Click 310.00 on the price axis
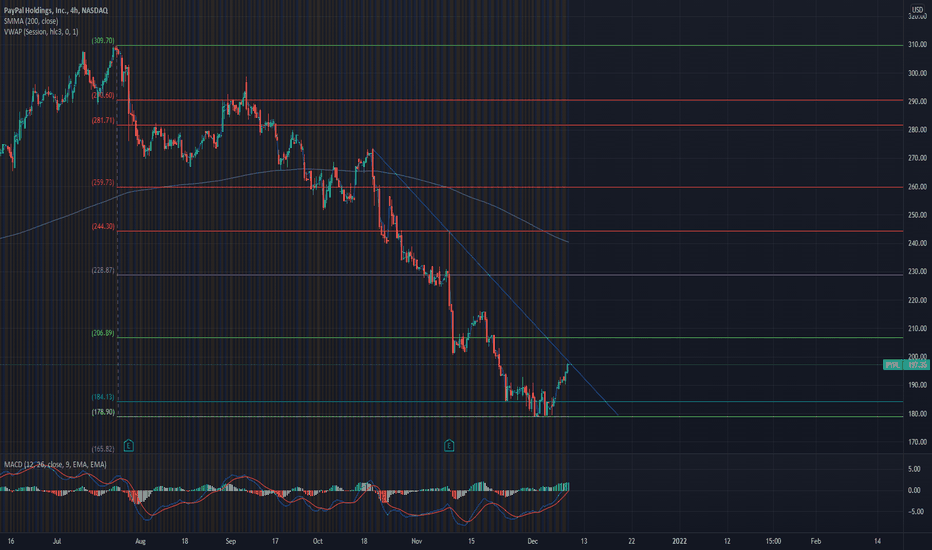The width and height of the screenshot is (932, 550). 917,45
